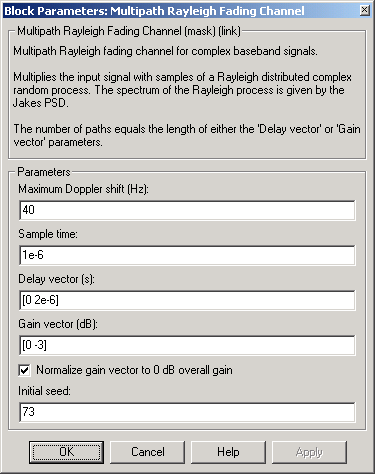
Task: Click the greyed-out Apply button
Action: tap(309, 452)
